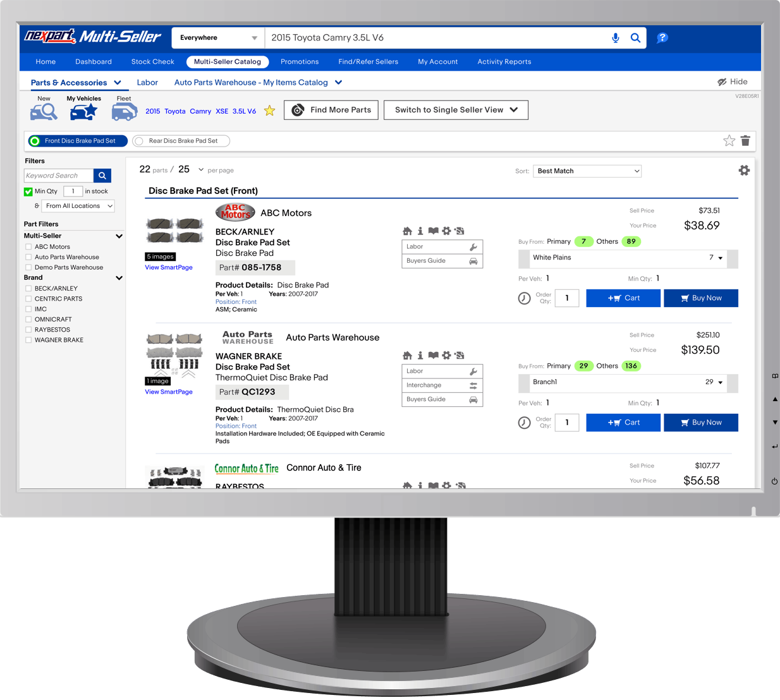Click the yellow favorite star next to vehicle
This screenshot has width=780, height=700.
(269, 111)
